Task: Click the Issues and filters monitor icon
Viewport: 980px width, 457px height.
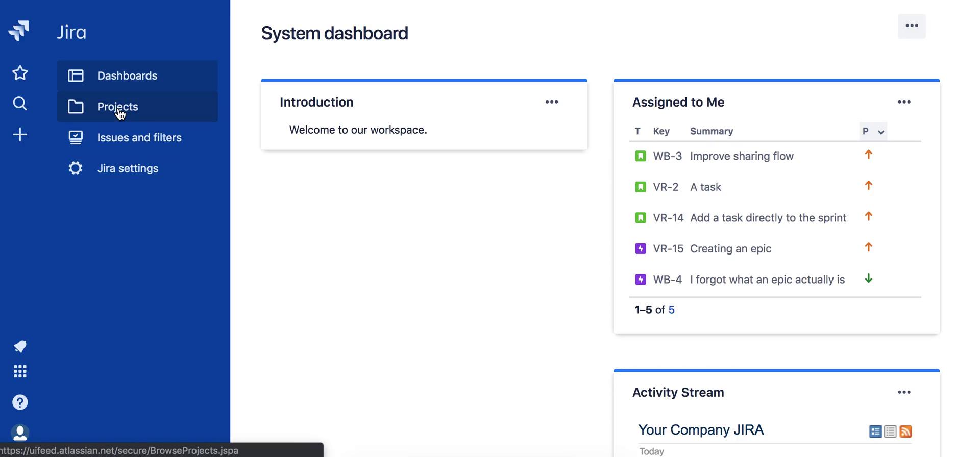Action: tap(76, 137)
